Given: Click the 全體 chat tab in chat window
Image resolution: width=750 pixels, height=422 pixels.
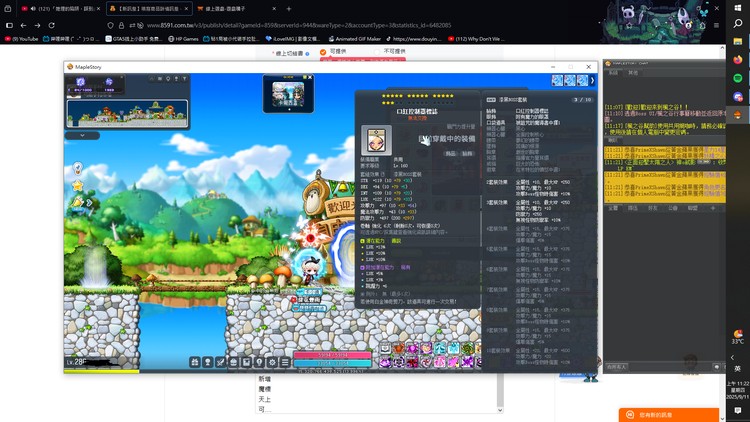Looking at the screenshot, I should tap(613, 208).
